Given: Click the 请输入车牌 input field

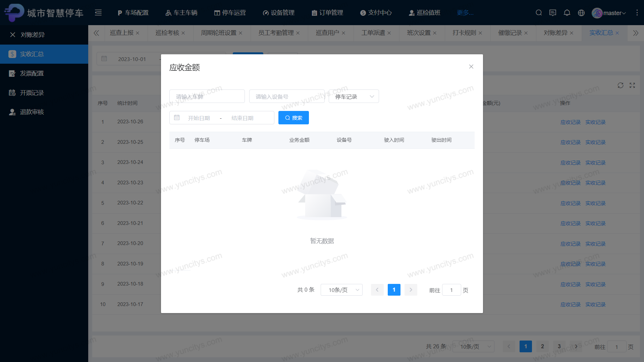Looking at the screenshot, I should coord(207,97).
